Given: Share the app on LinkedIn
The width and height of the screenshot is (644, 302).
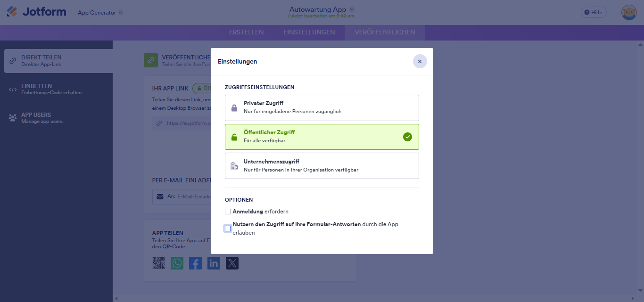Looking at the screenshot, I should [214, 263].
